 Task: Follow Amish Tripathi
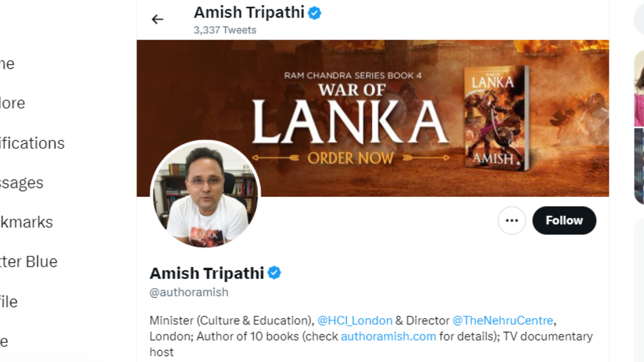pyautogui.click(x=564, y=220)
